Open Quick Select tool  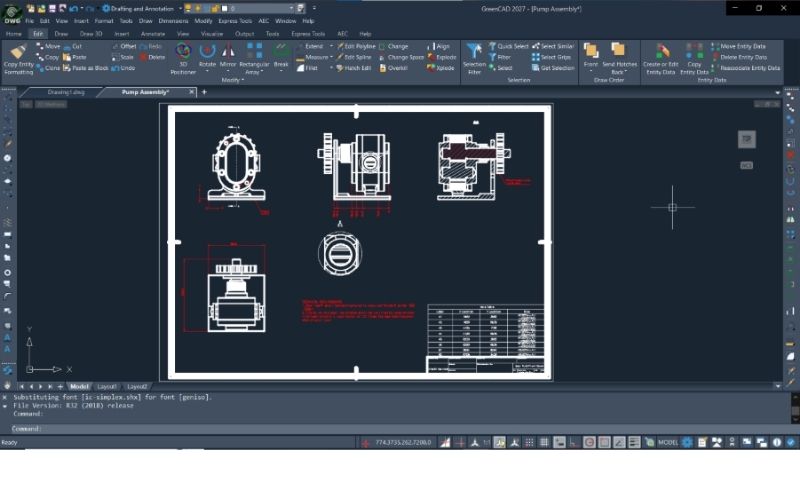(x=508, y=46)
